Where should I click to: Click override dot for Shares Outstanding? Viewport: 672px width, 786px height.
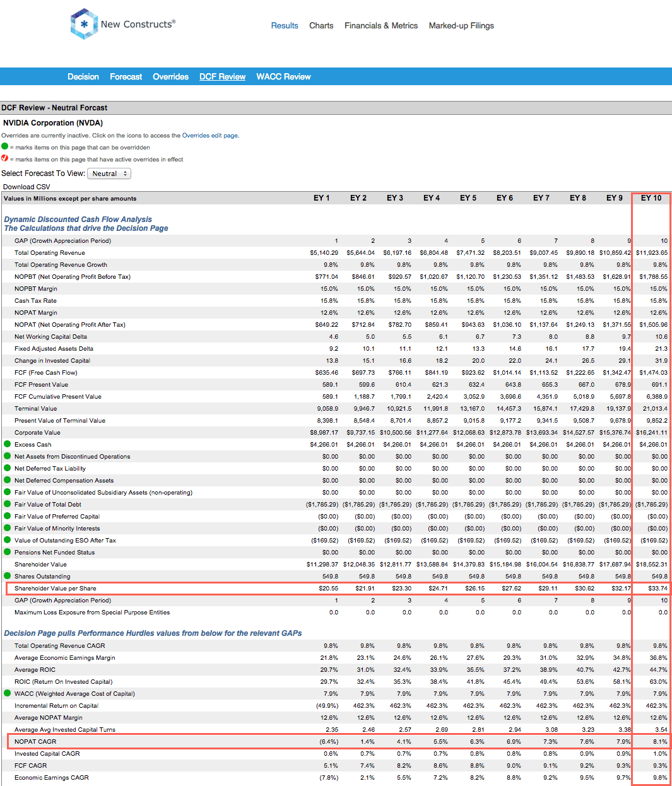(8, 576)
